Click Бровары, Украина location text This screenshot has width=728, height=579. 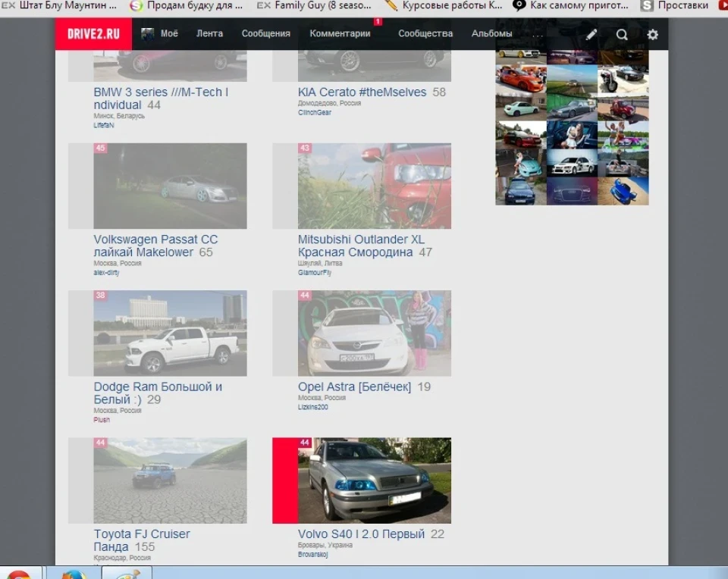325,545
